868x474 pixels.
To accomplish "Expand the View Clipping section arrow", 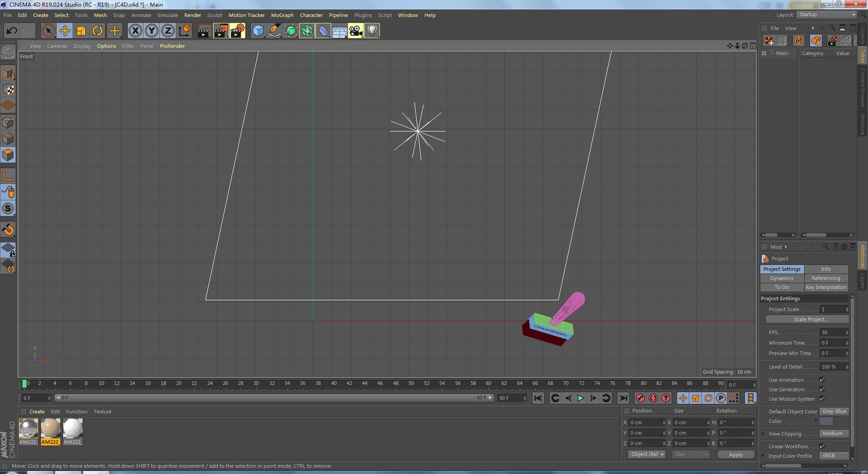I will [x=763, y=434].
